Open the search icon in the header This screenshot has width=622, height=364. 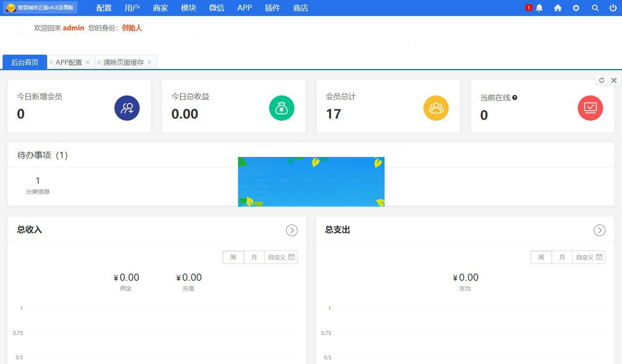[595, 8]
